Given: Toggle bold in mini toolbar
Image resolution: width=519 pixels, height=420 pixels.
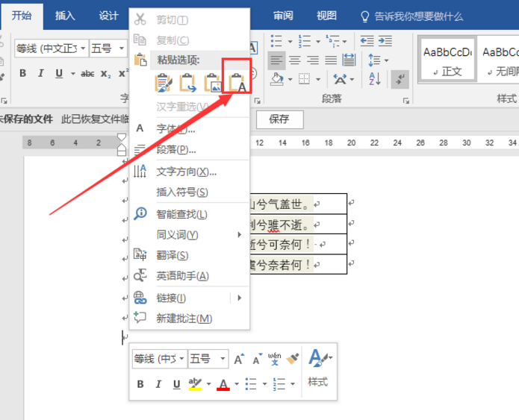Looking at the screenshot, I should (x=140, y=384).
